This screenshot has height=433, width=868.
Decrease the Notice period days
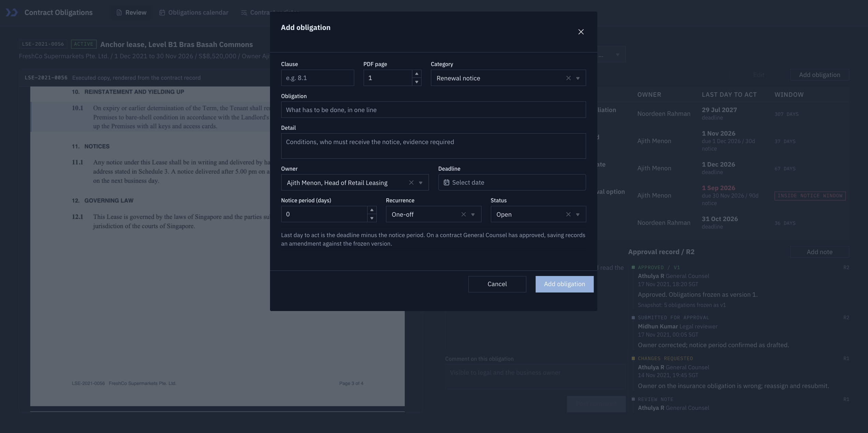(x=372, y=218)
